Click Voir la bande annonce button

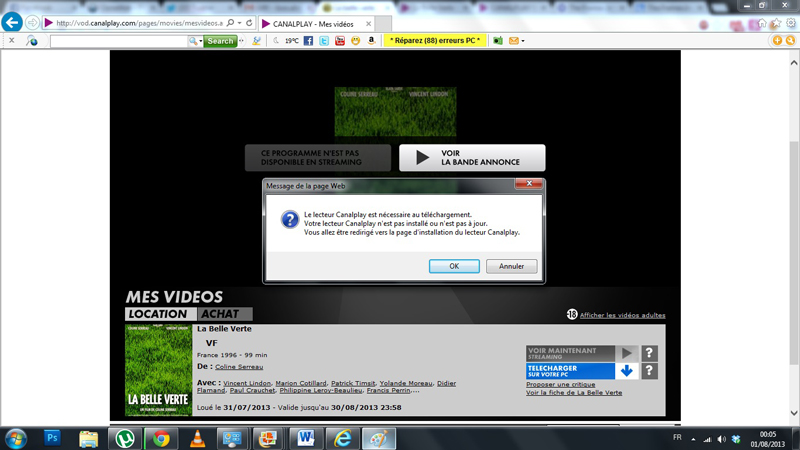(472, 158)
